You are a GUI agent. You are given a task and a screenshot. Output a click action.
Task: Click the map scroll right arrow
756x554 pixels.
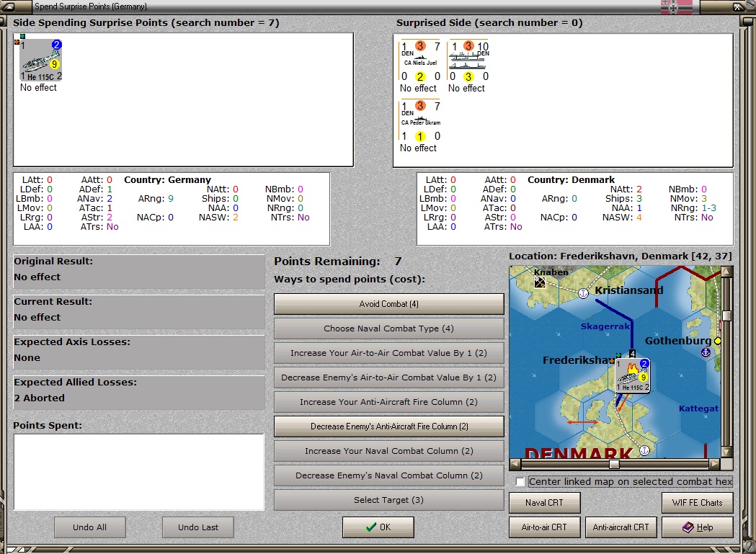pos(714,464)
